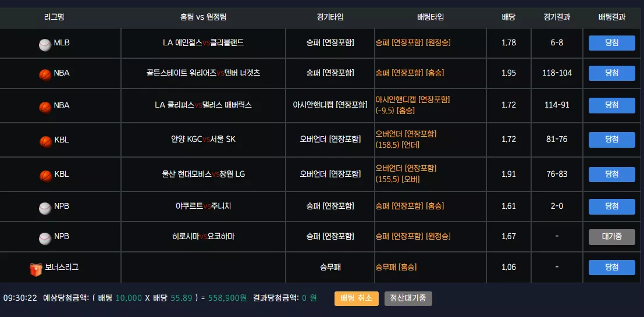Click the 리그명 column header
Screen dimensions: 644x317
(54, 17)
